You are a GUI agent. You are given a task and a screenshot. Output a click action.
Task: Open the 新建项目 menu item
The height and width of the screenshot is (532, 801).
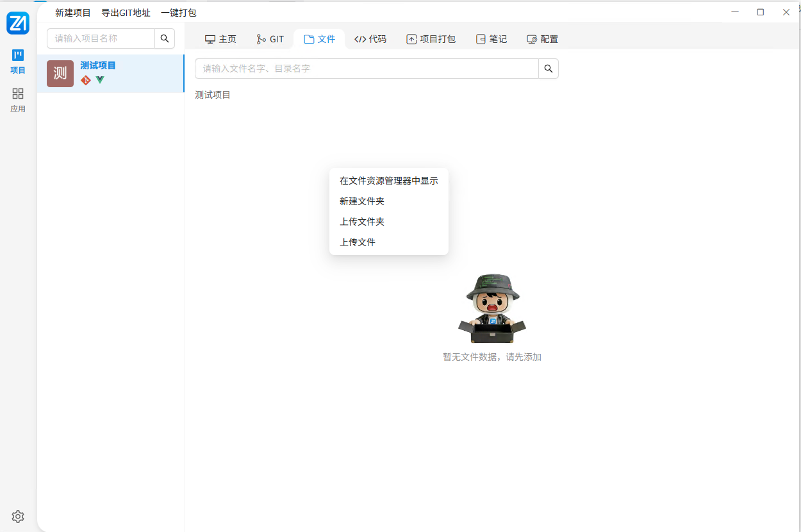72,12
